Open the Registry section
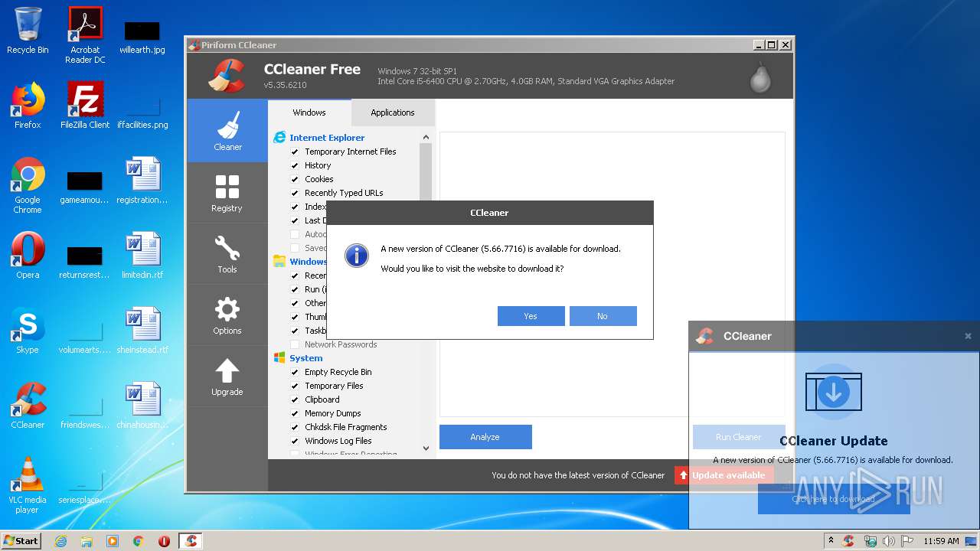980x551 pixels. point(227,192)
